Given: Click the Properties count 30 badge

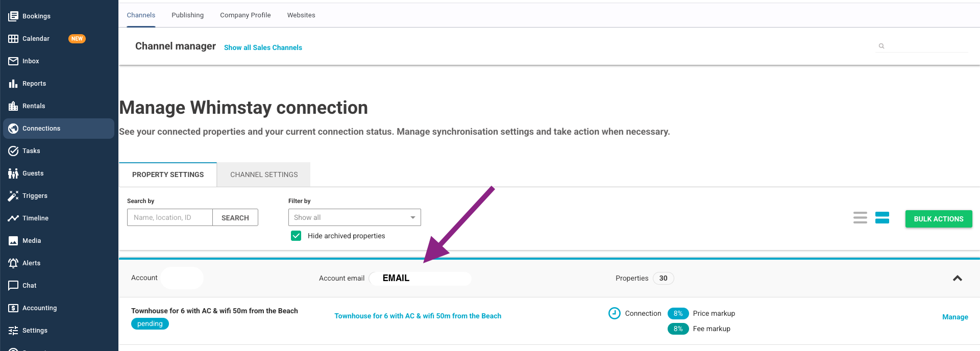Looking at the screenshot, I should [663, 278].
